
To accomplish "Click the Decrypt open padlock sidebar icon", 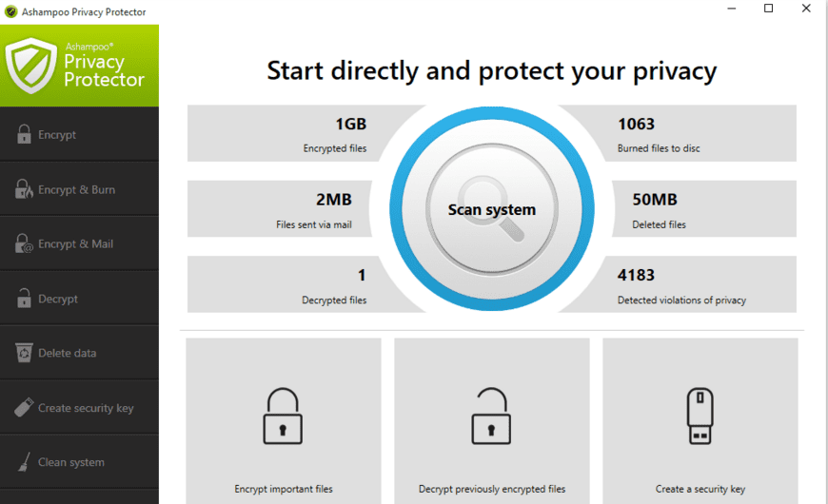I will pyautogui.click(x=24, y=299).
